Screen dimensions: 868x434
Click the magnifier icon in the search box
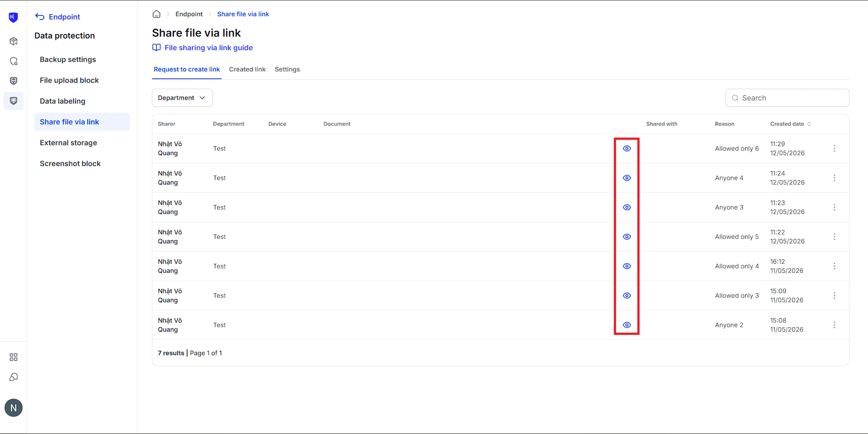point(735,98)
